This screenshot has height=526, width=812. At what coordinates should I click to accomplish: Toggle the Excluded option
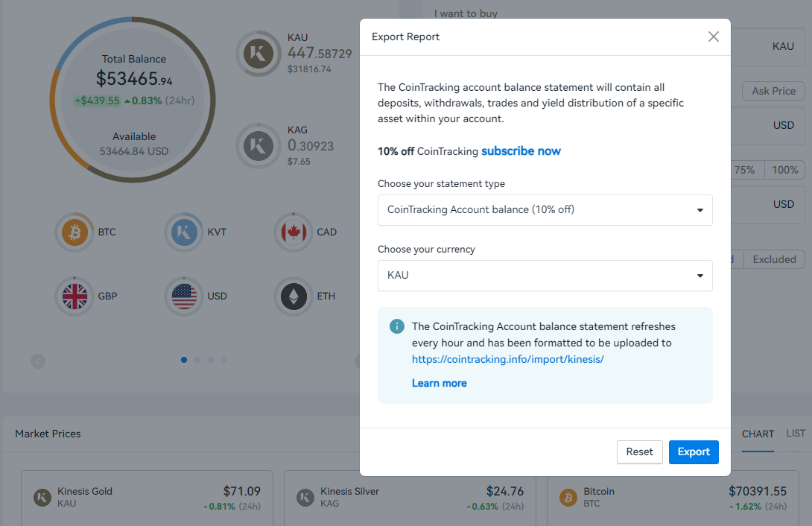(x=774, y=259)
